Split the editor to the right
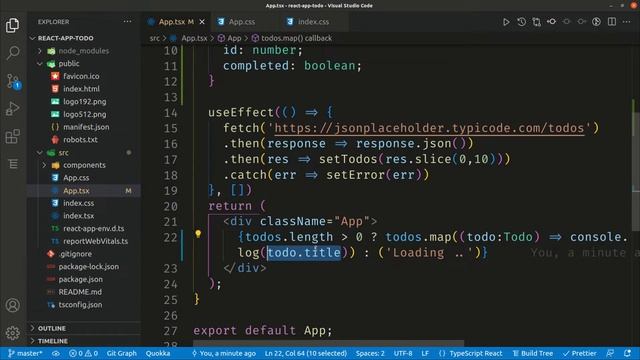The width and height of the screenshot is (640, 360). click(x=611, y=22)
